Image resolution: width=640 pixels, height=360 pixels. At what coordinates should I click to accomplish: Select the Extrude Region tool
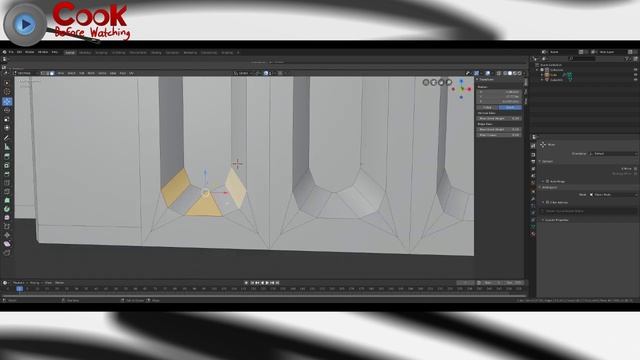coord(7,156)
